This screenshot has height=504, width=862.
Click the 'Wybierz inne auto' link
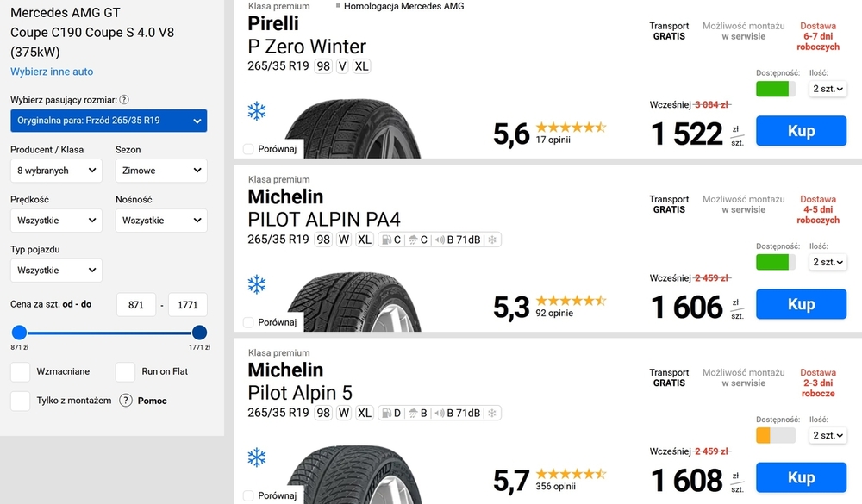point(52,72)
